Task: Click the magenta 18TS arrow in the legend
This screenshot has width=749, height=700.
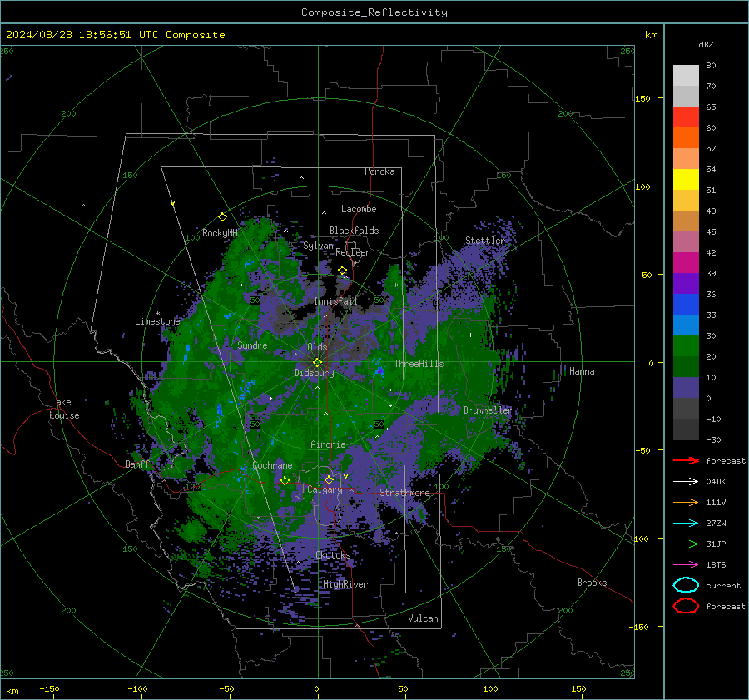Action: pyautogui.click(x=686, y=565)
